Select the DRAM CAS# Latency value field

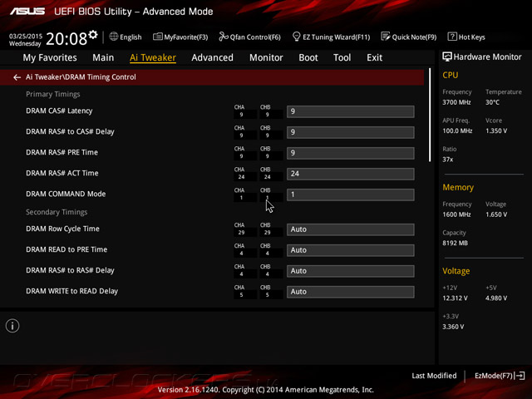pos(351,111)
